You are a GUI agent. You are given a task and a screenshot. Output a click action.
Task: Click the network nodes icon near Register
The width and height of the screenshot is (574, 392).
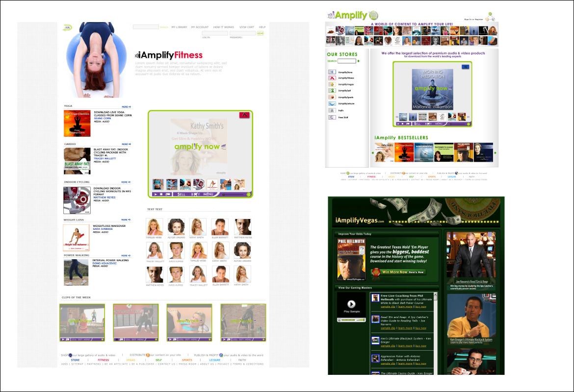click(x=490, y=17)
